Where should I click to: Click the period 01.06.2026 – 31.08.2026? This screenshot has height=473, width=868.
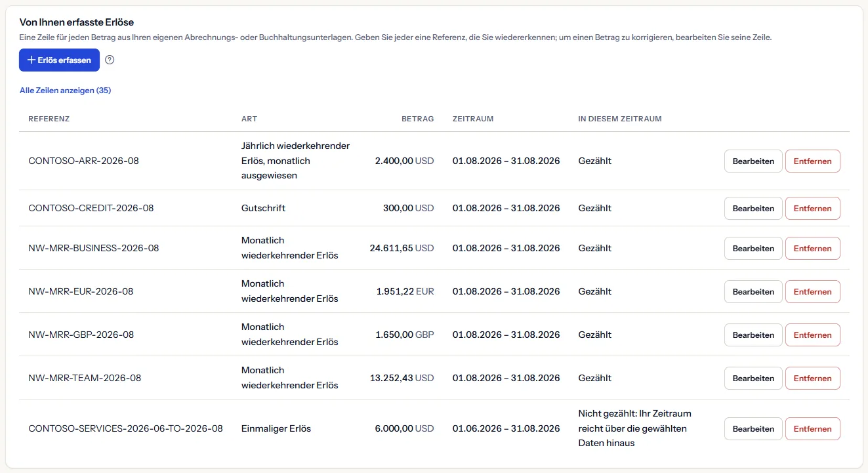[x=506, y=428]
